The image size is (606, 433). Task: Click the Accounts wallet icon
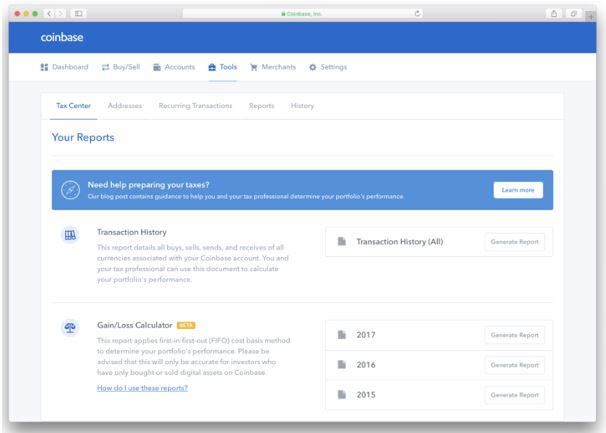coord(157,67)
